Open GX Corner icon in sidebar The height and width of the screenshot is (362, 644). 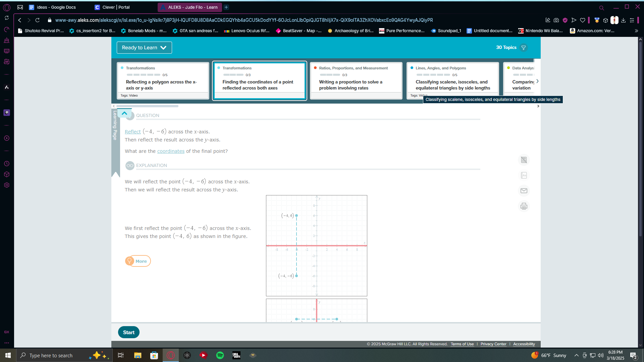7,332
